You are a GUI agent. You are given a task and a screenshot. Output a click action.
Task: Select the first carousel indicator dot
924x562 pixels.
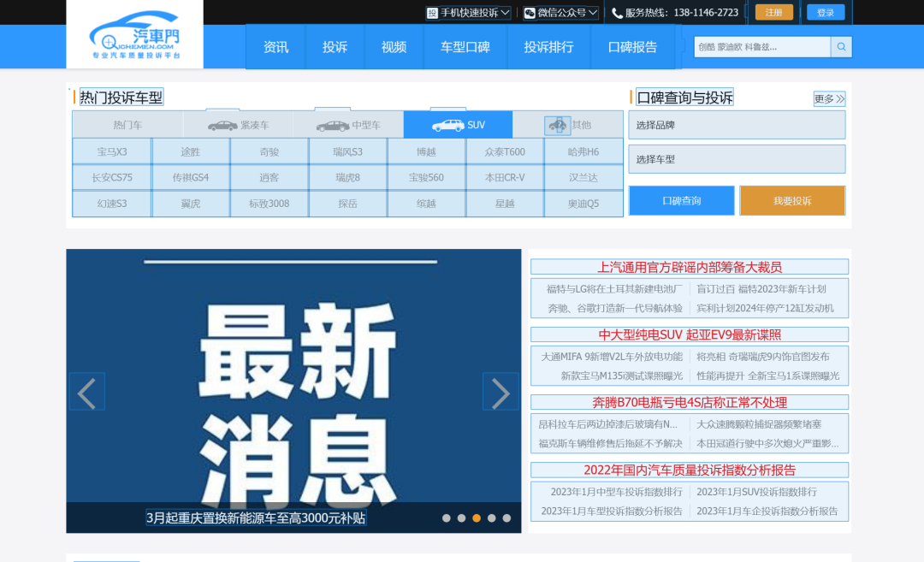click(447, 518)
